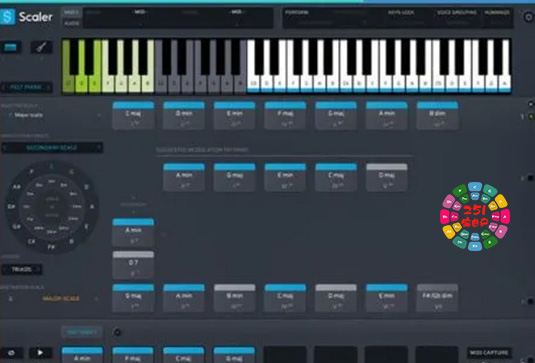Select C maj in suggested modulation pathway
Viewport: 535px width, 363px height.
pyautogui.click(x=336, y=178)
